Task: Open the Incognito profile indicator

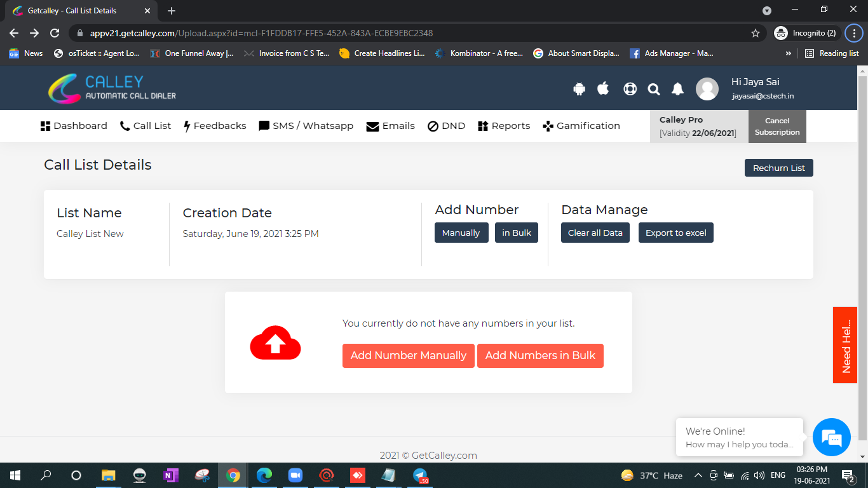Action: point(807,33)
